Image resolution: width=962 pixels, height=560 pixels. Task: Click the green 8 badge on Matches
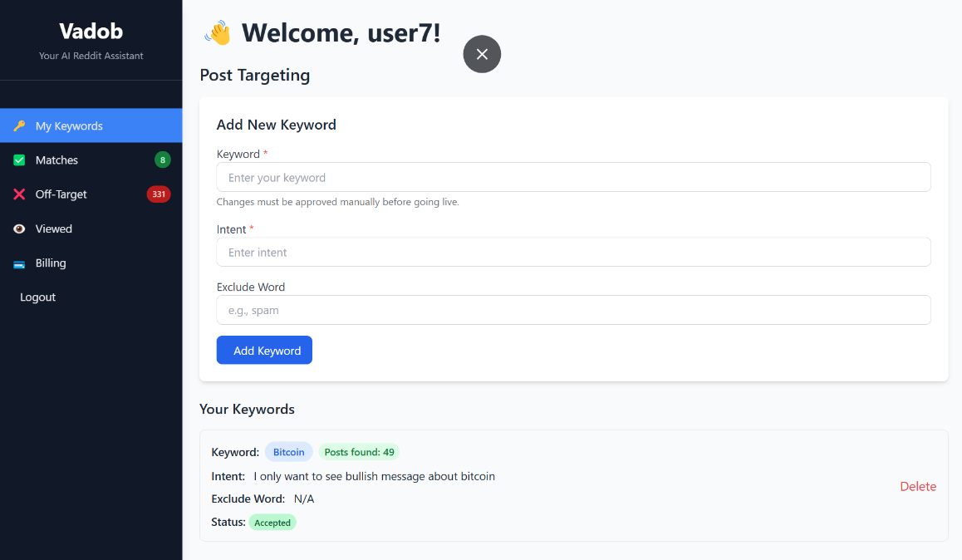pyautogui.click(x=163, y=160)
